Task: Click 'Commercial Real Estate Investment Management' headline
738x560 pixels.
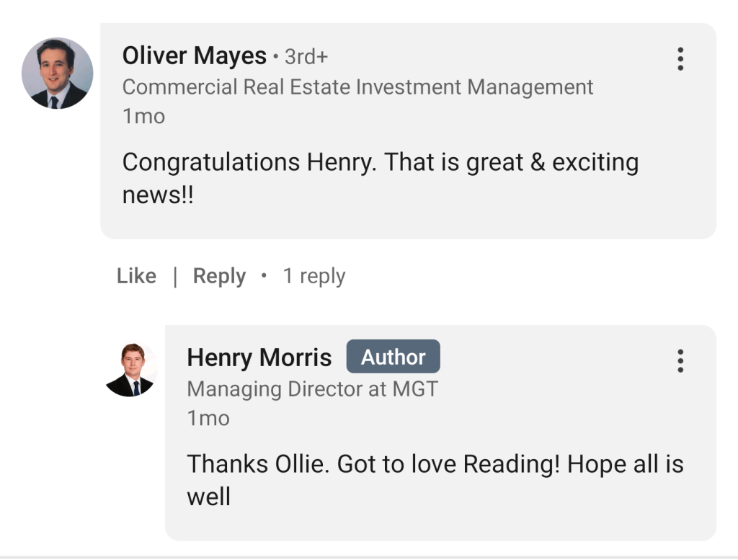Action: coord(357,87)
